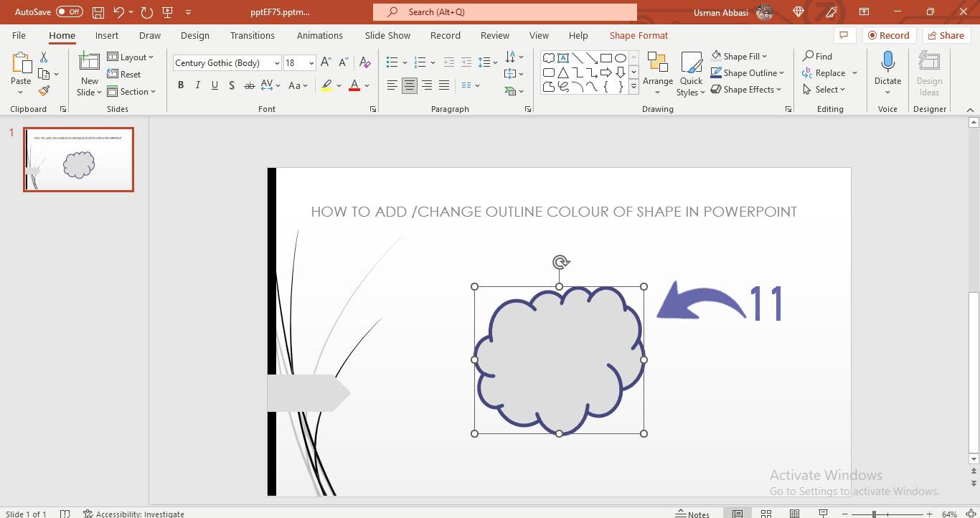Toggle text Shadow formatting
The width and height of the screenshot is (980, 518).
click(x=232, y=85)
